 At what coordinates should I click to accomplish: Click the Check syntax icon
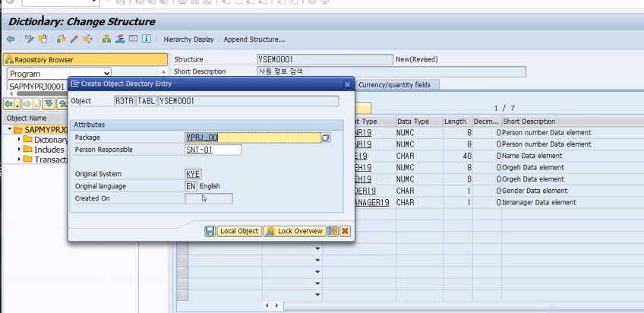[62, 39]
